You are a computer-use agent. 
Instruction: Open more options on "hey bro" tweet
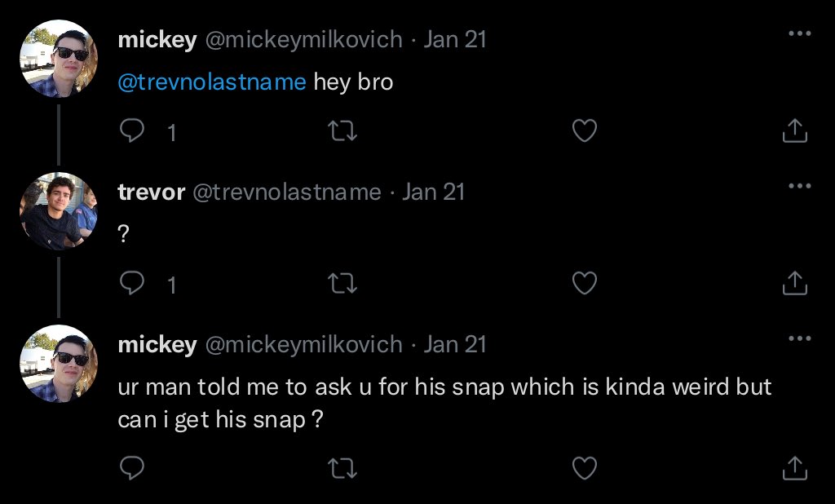[x=799, y=33]
